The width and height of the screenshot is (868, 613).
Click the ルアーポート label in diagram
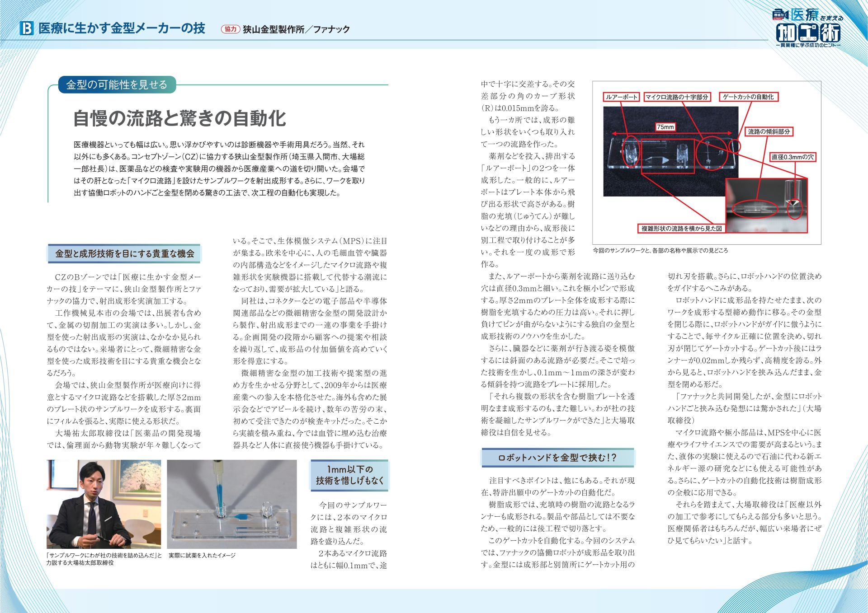621,97
